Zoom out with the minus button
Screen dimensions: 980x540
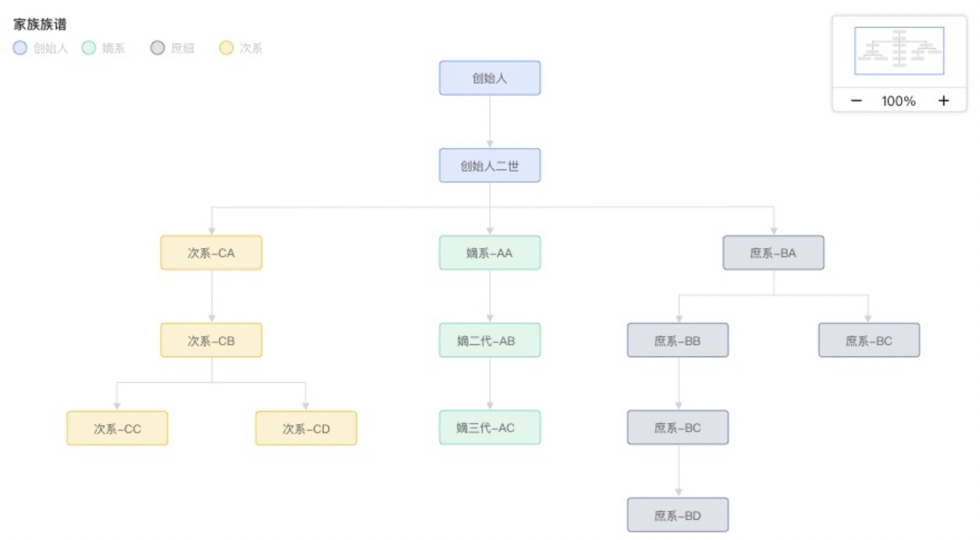point(856,101)
